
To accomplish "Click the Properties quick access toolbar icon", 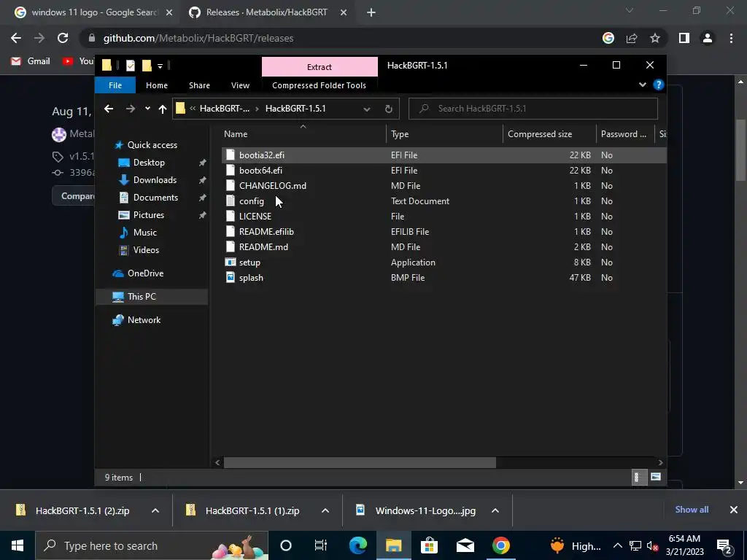I will 130,65.
